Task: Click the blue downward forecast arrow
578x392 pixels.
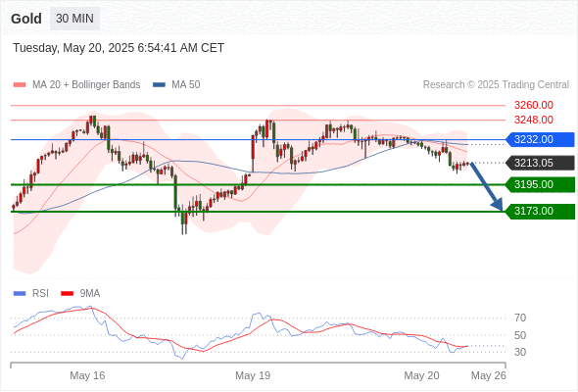Action: (487, 186)
